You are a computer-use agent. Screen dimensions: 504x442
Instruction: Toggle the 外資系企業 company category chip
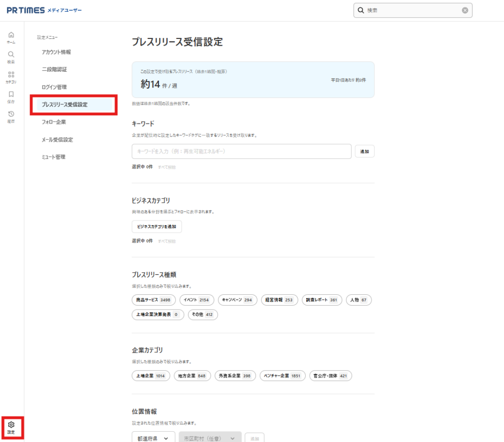(235, 376)
